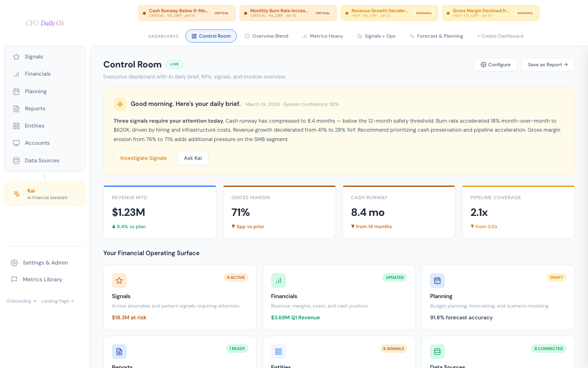Click the green chart icon on the Financials card
Screen dimensions: 588x368
(x=278, y=280)
